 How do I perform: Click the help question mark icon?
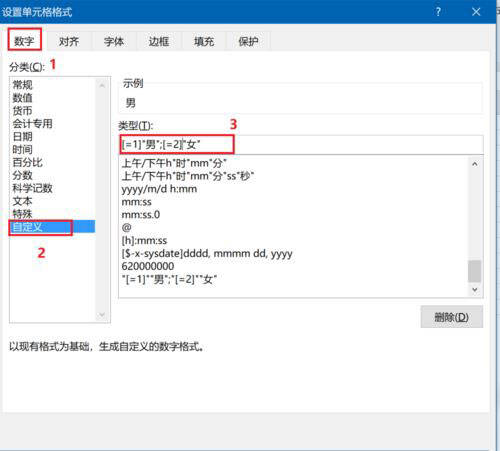(x=438, y=12)
